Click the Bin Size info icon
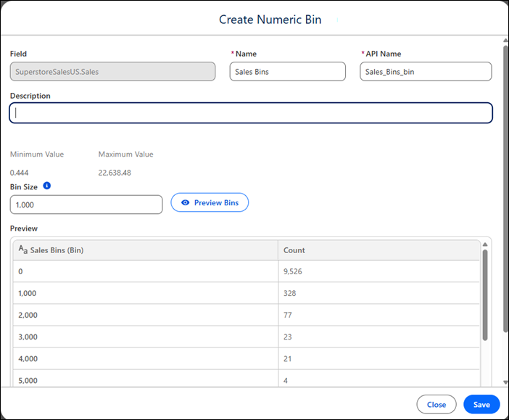The image size is (509, 420). point(46,186)
